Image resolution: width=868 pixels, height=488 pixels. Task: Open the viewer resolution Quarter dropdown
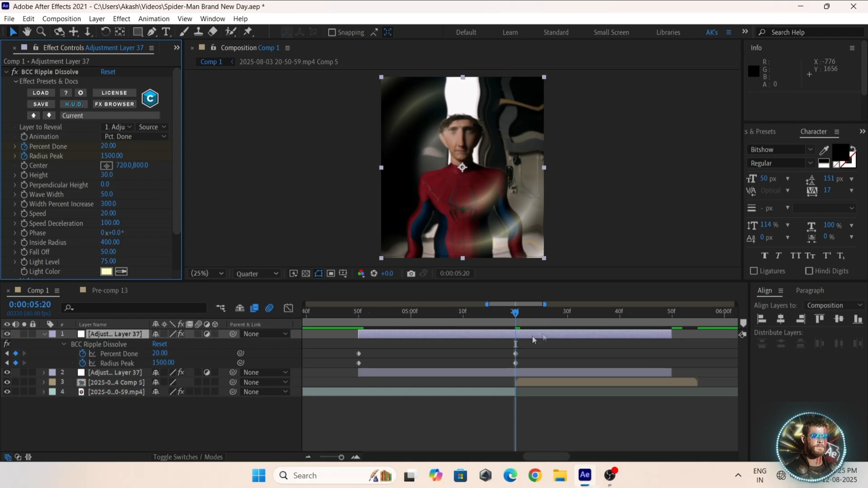click(257, 273)
